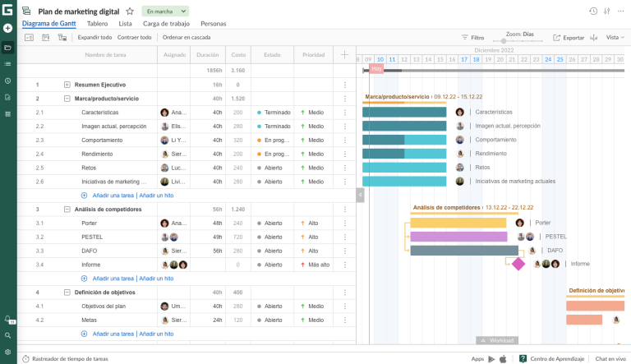Click the create new plus icon in sidebar
This screenshot has width=631, height=364.
[x=7, y=28]
